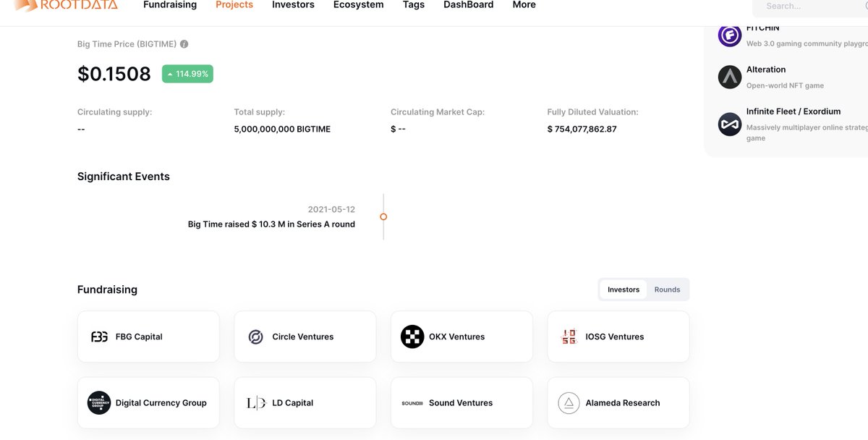The image size is (868, 440).
Task: Select the Investors toggle tab
Action: click(624, 289)
